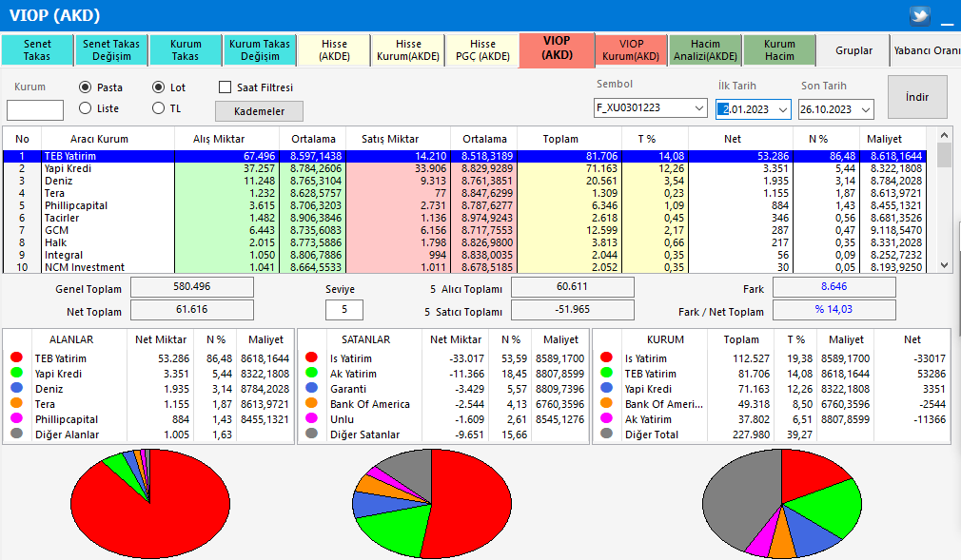Click magenta swatch beside Unlu in SATANLAR
This screenshot has width=961, height=560.
[311, 418]
